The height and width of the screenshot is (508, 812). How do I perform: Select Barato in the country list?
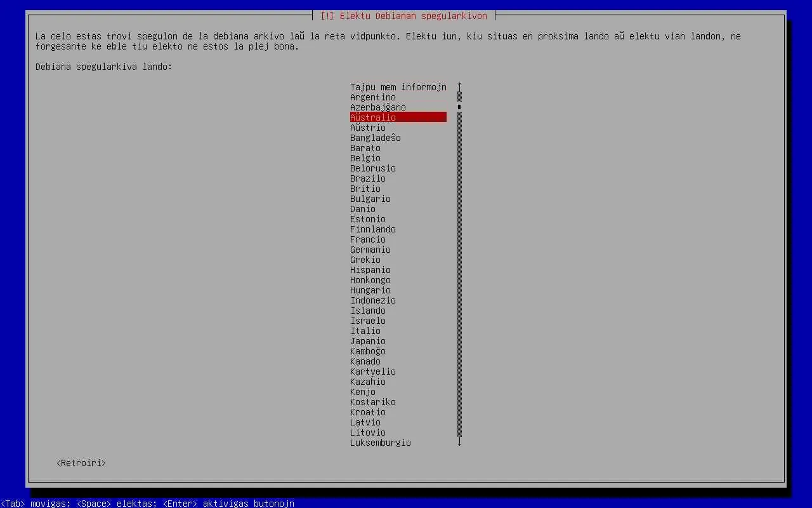365,148
